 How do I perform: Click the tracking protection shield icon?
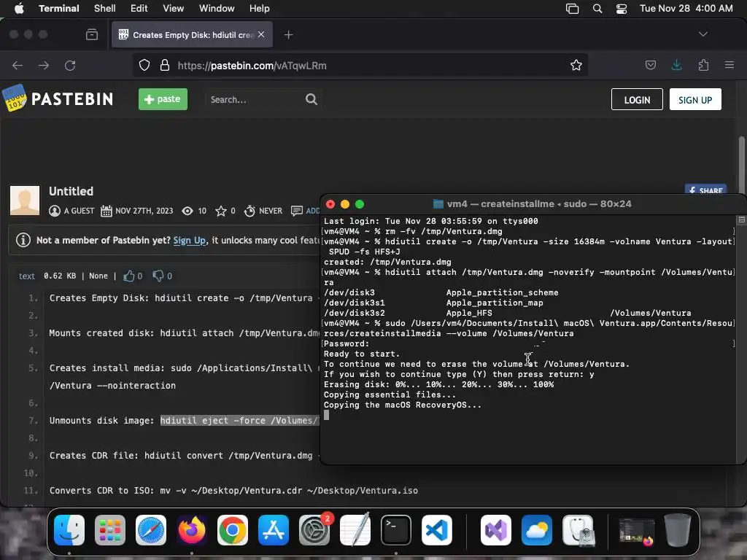pyautogui.click(x=144, y=65)
